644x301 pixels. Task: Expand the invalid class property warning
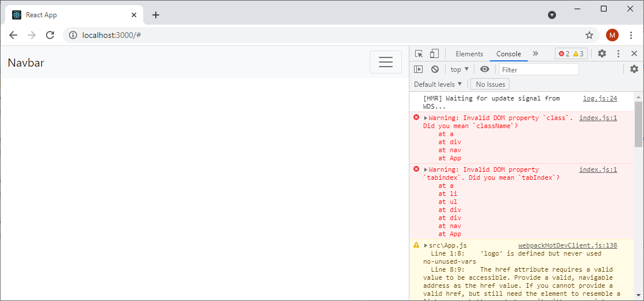426,118
